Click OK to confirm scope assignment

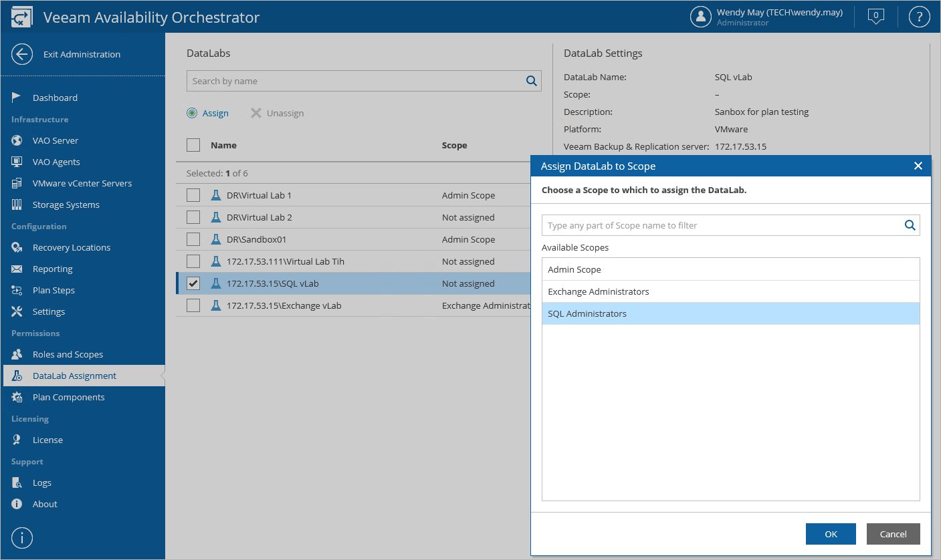coord(831,534)
